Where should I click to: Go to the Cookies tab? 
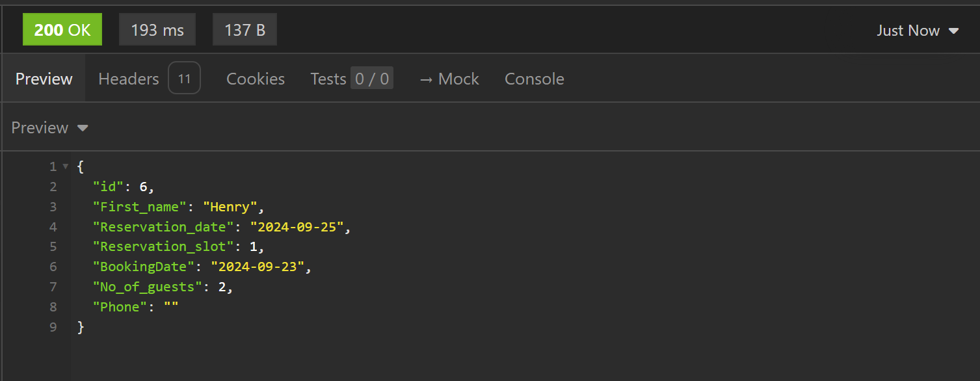(255, 79)
